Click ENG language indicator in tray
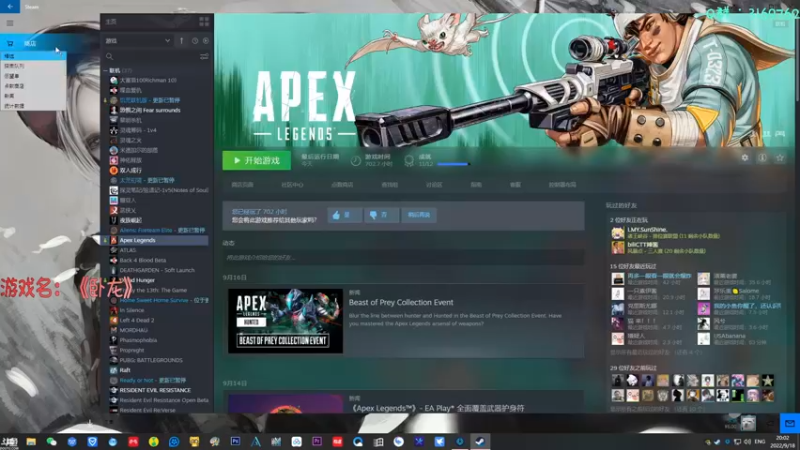The width and height of the screenshot is (800, 450). pos(760,441)
